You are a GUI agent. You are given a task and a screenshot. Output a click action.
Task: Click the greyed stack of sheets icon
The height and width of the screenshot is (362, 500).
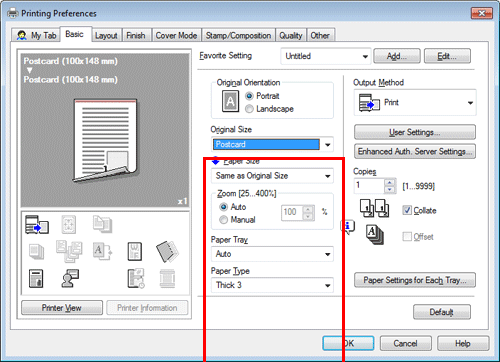point(36,251)
